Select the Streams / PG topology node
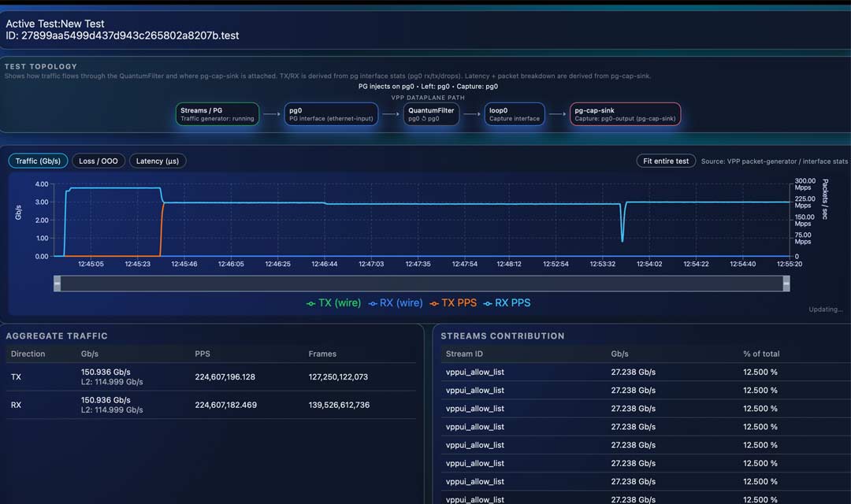 click(217, 114)
